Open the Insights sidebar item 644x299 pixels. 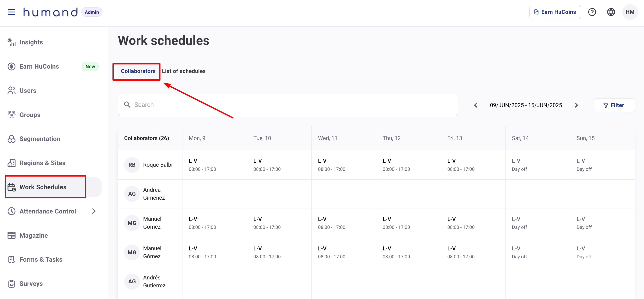31,42
